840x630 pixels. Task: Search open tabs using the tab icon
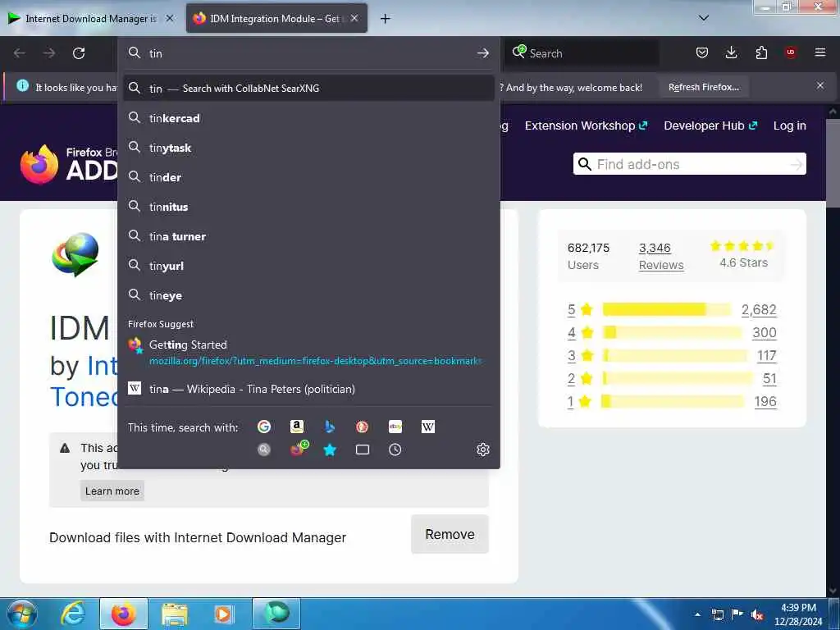pos(362,450)
